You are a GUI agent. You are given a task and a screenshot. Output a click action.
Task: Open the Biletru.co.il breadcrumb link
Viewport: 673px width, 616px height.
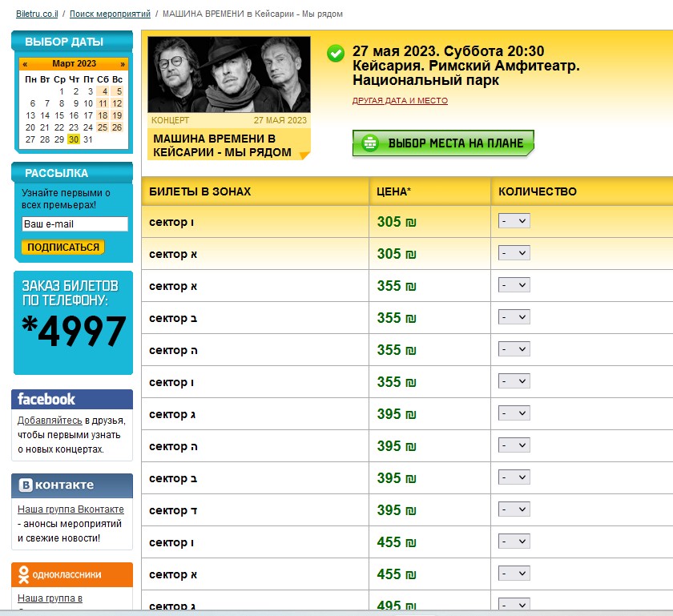(x=37, y=14)
